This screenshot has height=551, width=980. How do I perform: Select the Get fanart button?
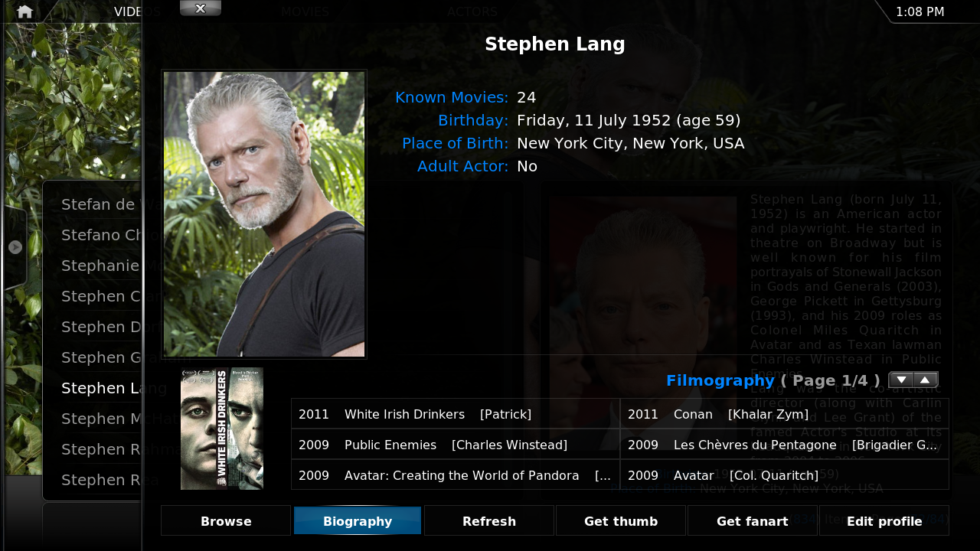753,521
